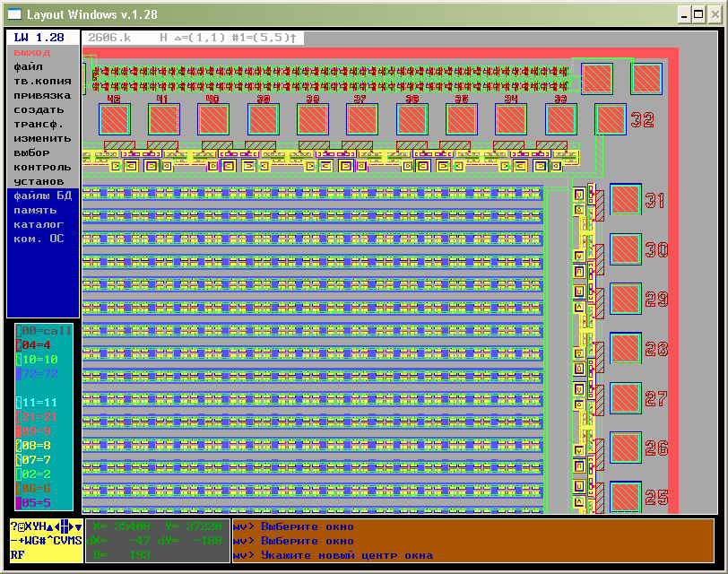Click the layer 06 brown swatch
This screenshot has height=574, width=728.
tap(19, 489)
